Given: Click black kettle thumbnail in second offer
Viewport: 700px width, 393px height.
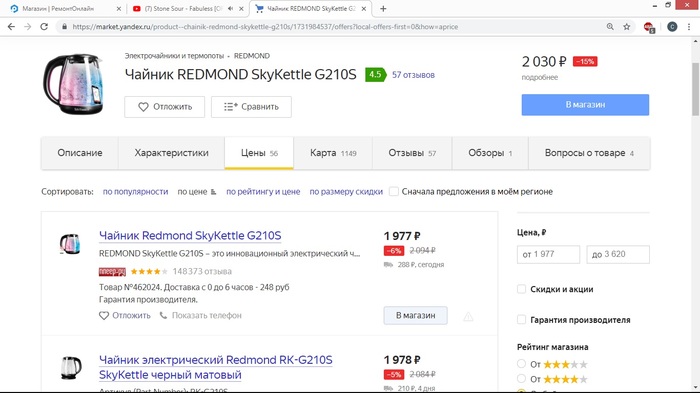Looking at the screenshot, I should (71, 367).
